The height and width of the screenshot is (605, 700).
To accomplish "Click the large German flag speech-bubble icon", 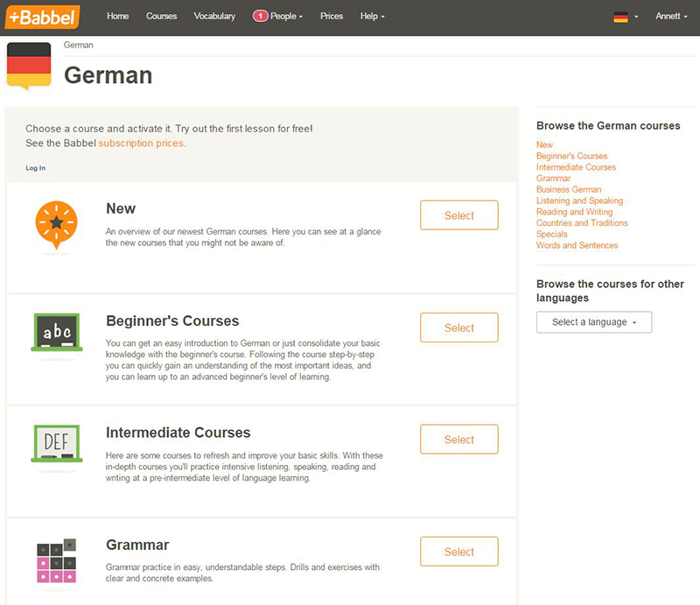I will (x=29, y=67).
